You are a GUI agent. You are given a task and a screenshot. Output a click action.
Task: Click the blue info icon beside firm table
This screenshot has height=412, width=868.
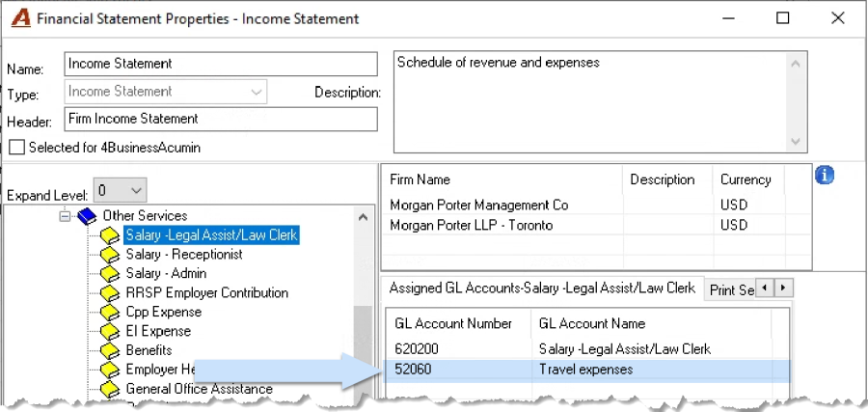click(x=825, y=176)
